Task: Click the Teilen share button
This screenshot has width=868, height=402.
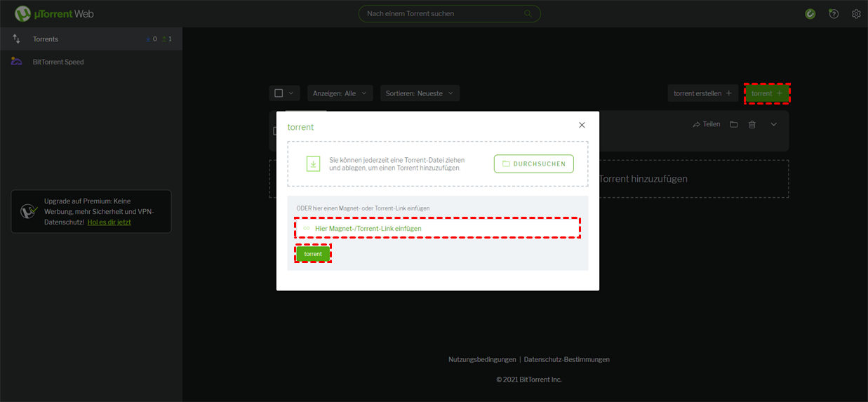Action: [x=706, y=124]
